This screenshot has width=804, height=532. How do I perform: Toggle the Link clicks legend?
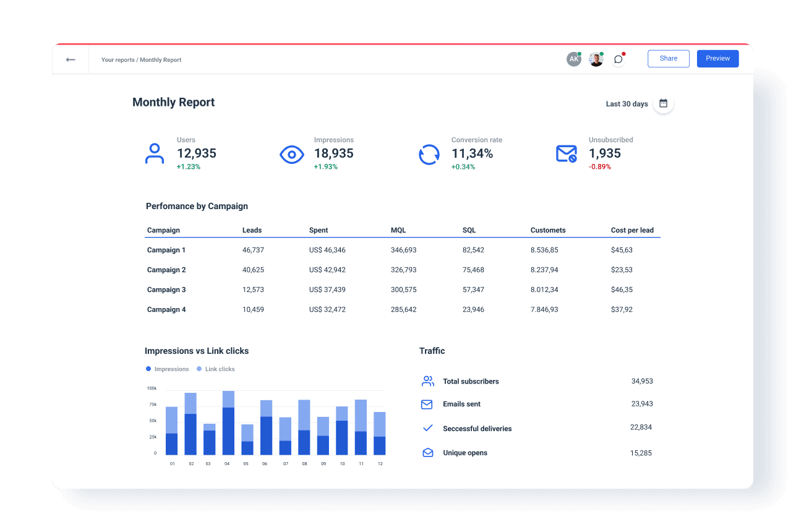[215, 369]
